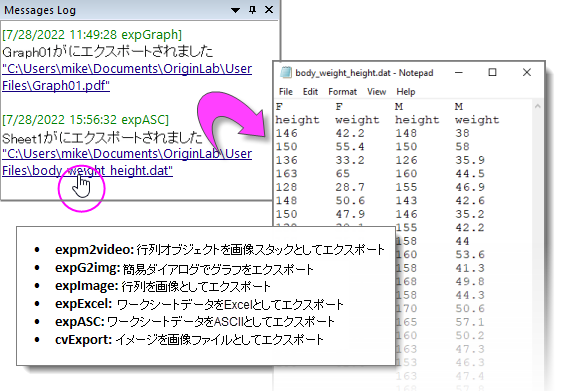Click the Sheet1 exported message line
This screenshot has width=565, height=391.
(x=102, y=138)
